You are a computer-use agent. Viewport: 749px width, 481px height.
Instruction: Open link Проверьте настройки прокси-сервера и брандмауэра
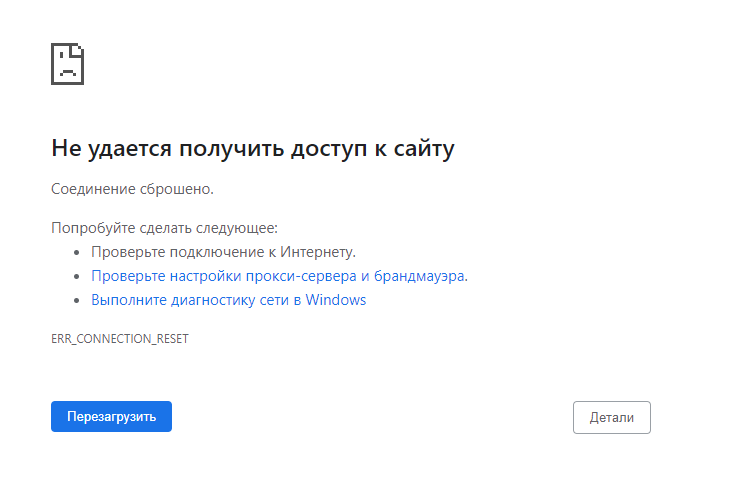(278, 276)
